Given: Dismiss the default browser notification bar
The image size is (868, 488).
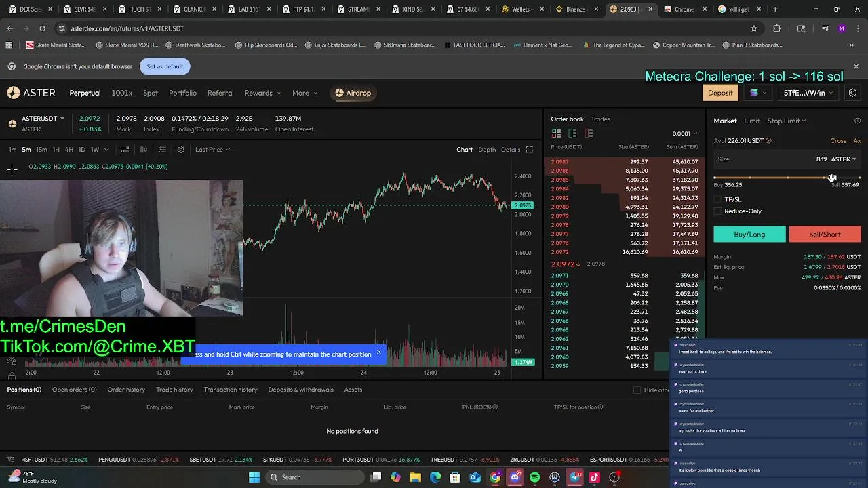Looking at the screenshot, I should [856, 66].
